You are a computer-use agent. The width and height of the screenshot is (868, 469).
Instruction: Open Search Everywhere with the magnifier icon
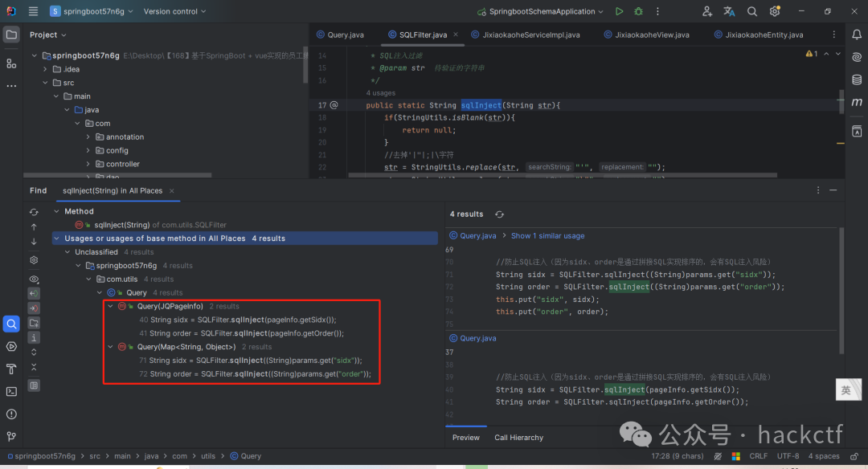point(752,10)
